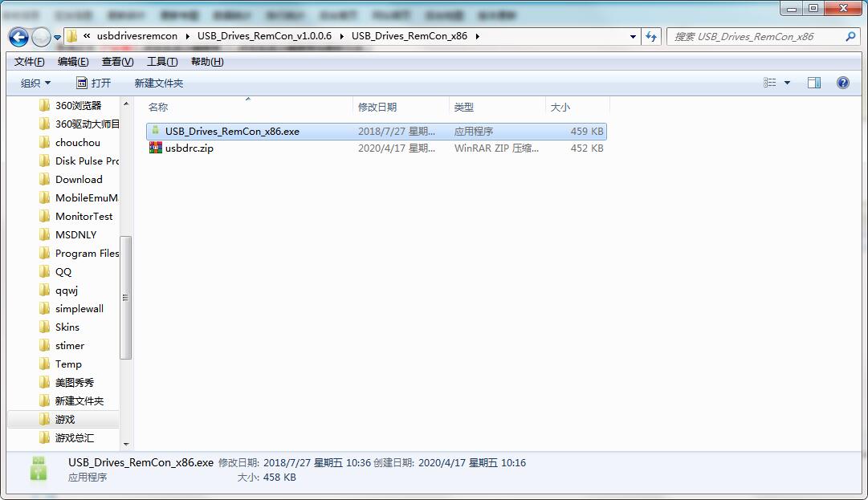Select usbdrc.zip file name

189,148
